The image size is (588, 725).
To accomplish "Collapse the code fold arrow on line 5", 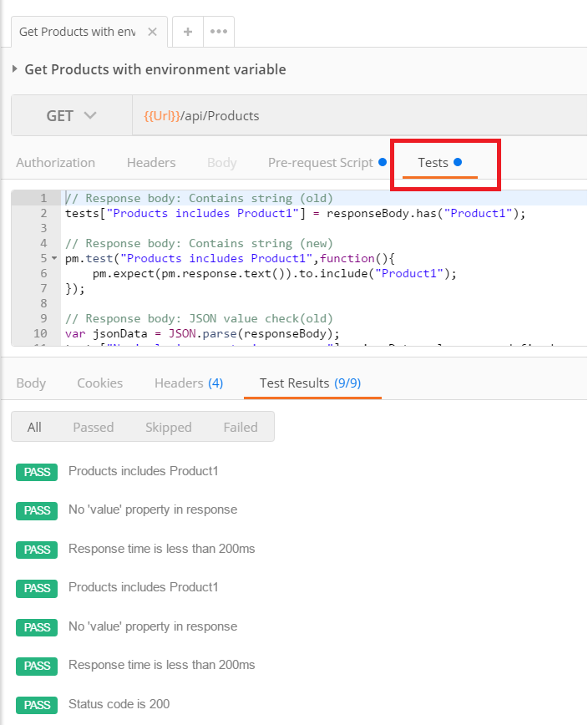I will click(54, 259).
